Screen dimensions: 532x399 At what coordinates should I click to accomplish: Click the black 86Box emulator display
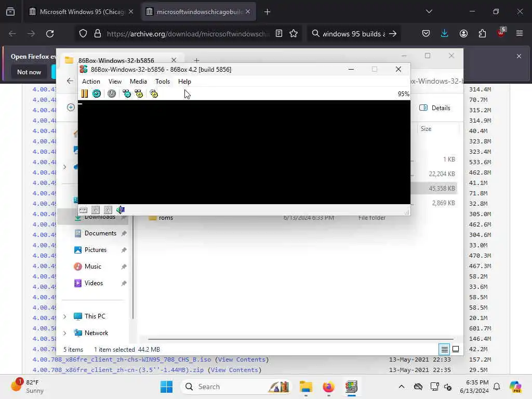[244, 152]
